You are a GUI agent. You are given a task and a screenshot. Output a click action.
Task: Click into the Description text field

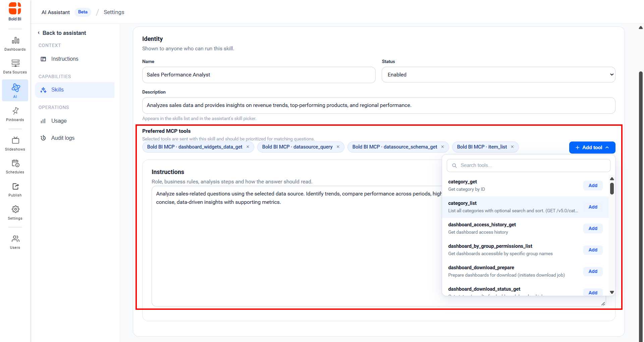point(379,105)
